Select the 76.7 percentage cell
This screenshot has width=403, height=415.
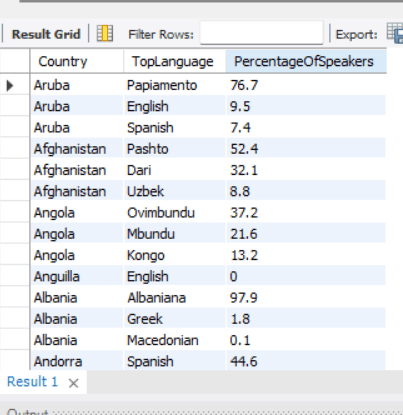(306, 85)
